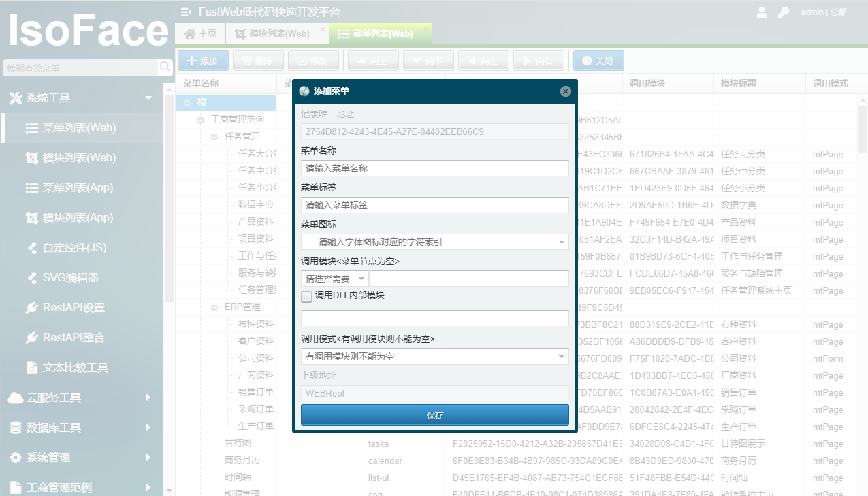The height and width of the screenshot is (496, 868).
Task: Collapse the 任务管理 tree node
Action: [x=214, y=137]
